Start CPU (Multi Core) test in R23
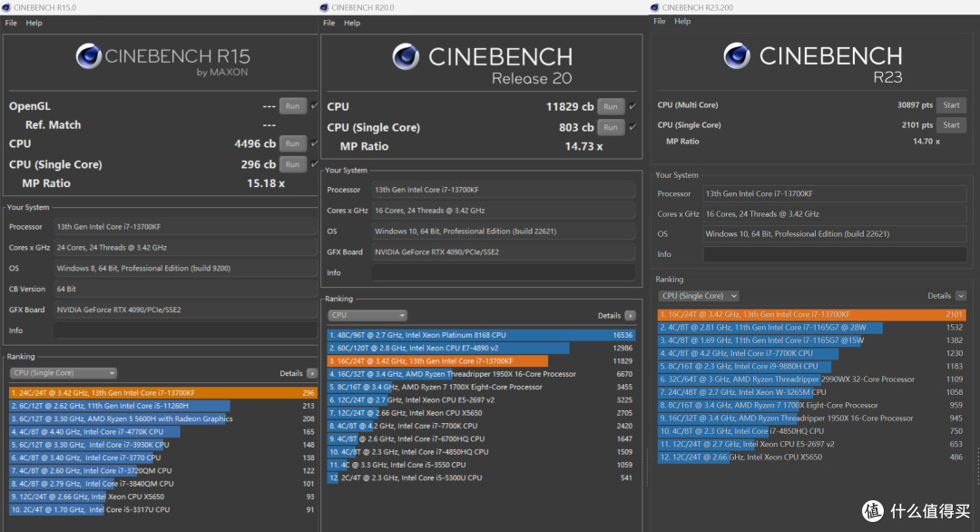 [x=951, y=105]
